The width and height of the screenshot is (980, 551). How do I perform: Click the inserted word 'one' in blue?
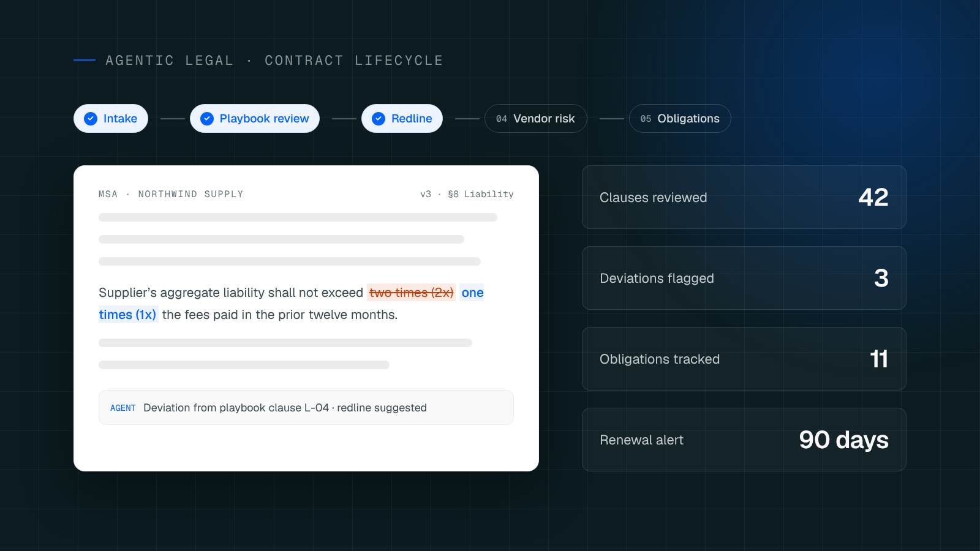[x=472, y=293]
